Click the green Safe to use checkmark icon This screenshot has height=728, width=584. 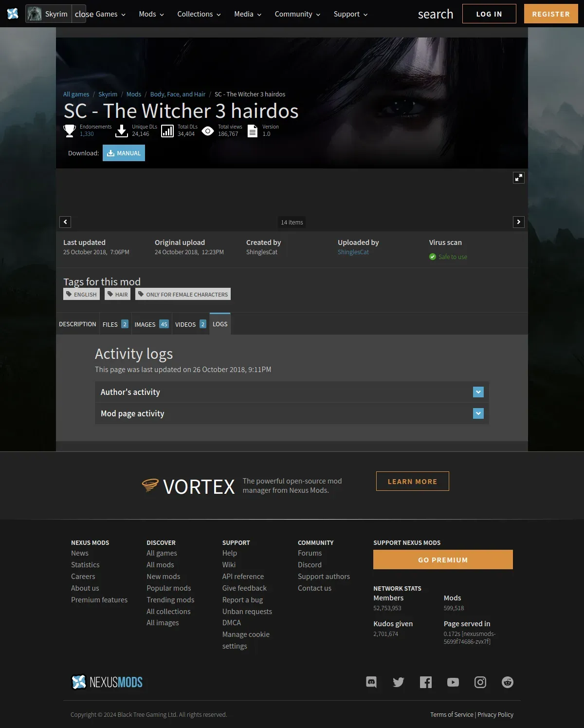(x=433, y=257)
